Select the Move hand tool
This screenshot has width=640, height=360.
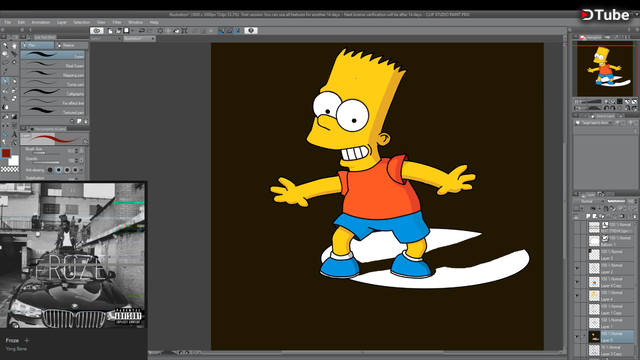tap(14, 46)
